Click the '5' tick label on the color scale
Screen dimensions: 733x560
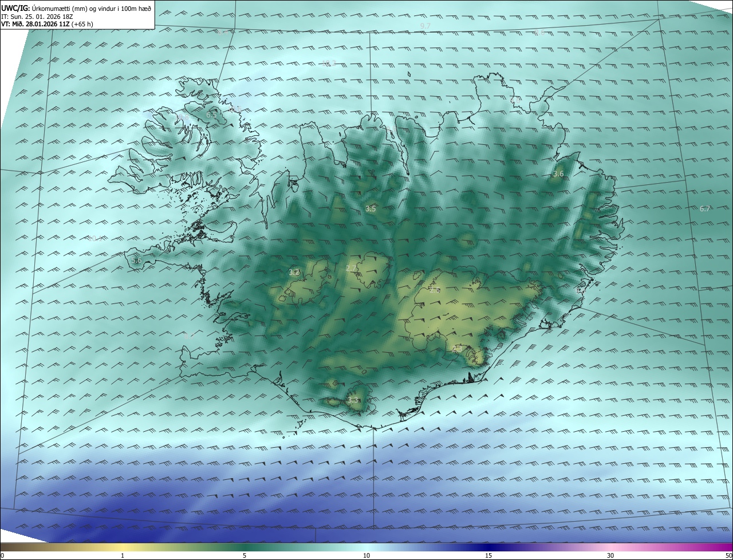245,555
